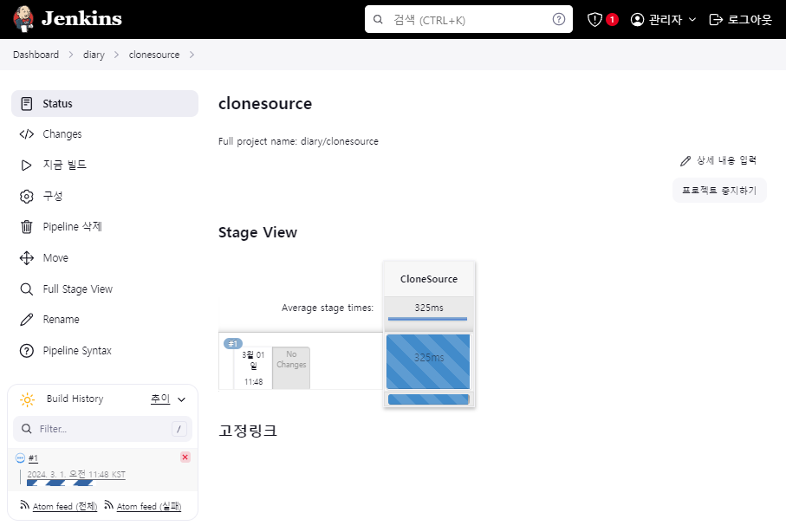
Task: Click the running 325ms stage cell
Action: 428,361
